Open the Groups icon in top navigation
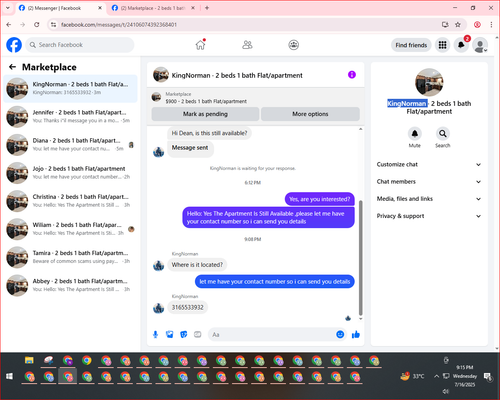The image size is (500, 400). point(293,45)
